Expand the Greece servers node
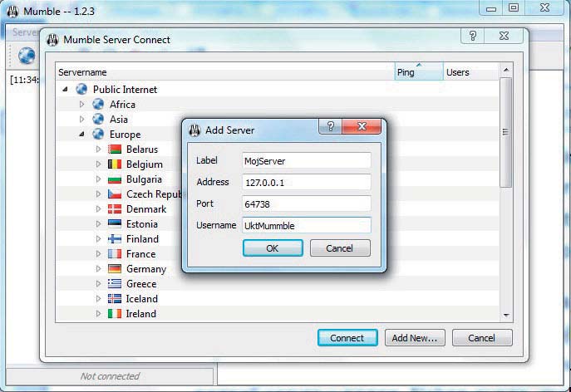Image resolution: width=571 pixels, height=392 pixels. 98,283
